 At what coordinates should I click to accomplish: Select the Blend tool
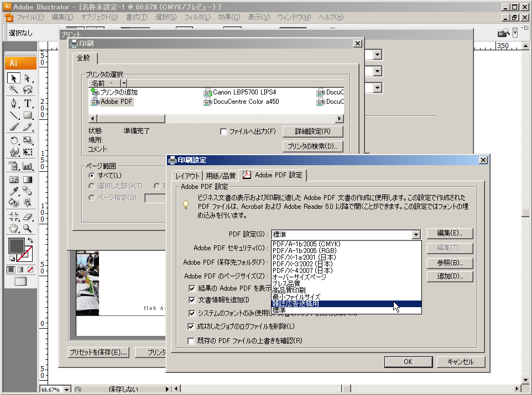click(x=28, y=191)
